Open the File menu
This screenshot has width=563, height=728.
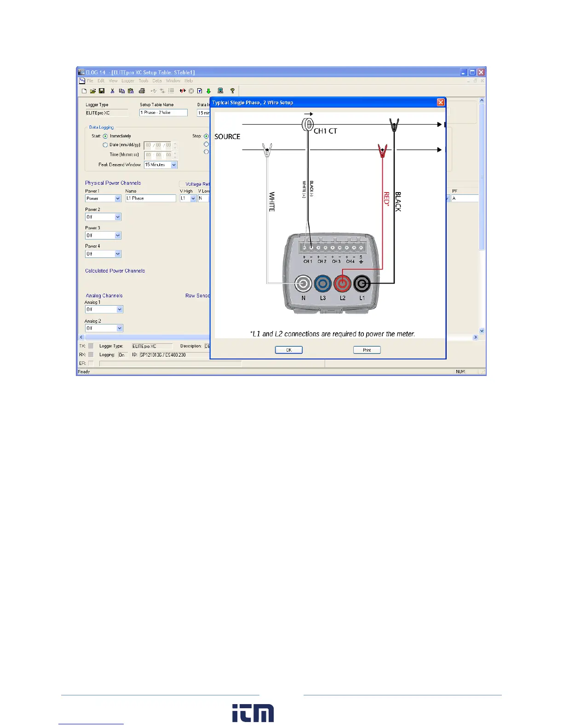(90, 80)
